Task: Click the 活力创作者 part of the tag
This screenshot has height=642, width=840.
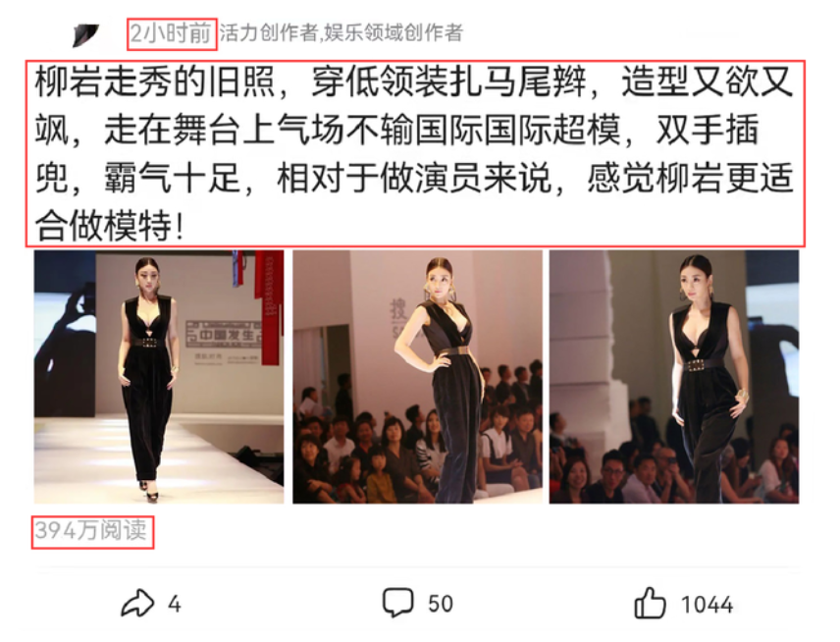Action: pyautogui.click(x=269, y=33)
